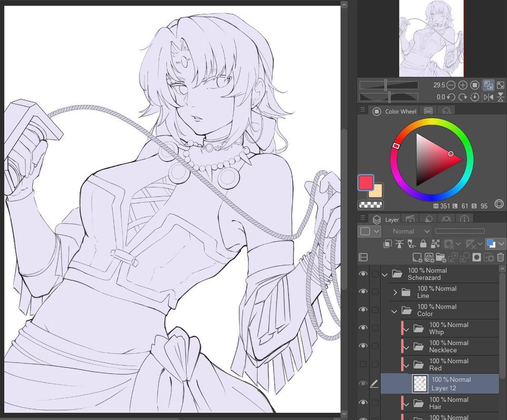Collapse the Necklece folder

pos(407,348)
